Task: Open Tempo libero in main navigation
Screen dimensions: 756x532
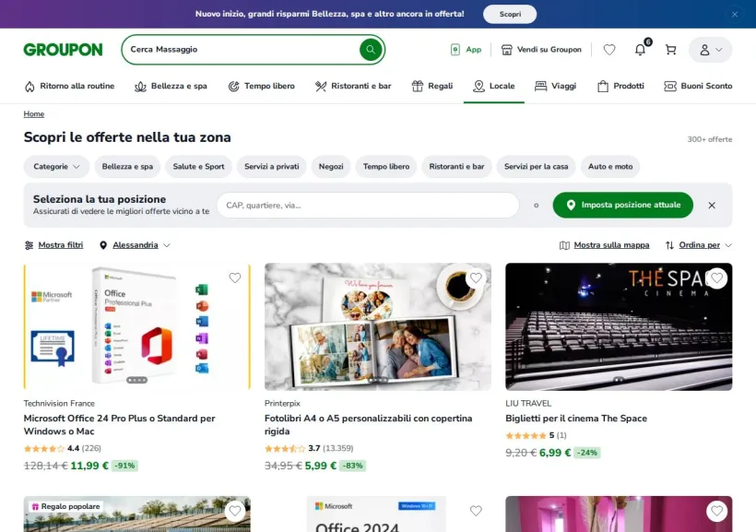Action: [x=261, y=87]
